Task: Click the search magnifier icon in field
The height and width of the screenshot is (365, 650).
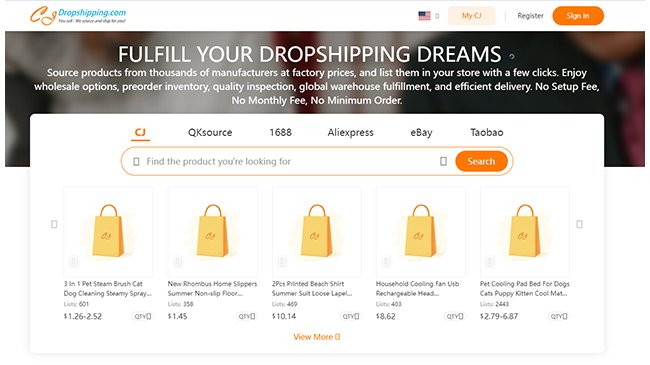Action: (x=136, y=161)
